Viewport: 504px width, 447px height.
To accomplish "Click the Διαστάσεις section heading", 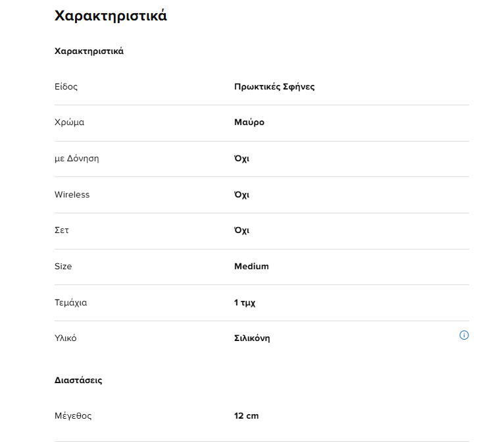I will click(x=78, y=380).
